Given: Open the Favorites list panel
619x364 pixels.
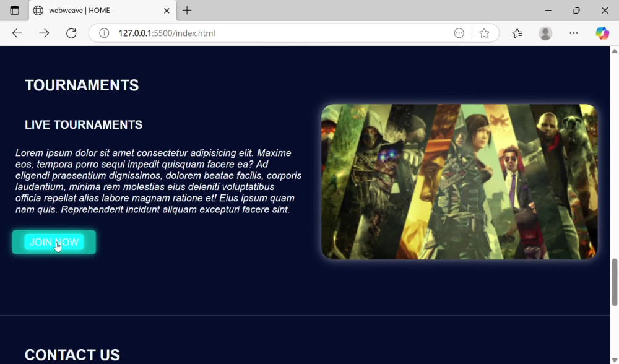Looking at the screenshot, I should point(517,33).
